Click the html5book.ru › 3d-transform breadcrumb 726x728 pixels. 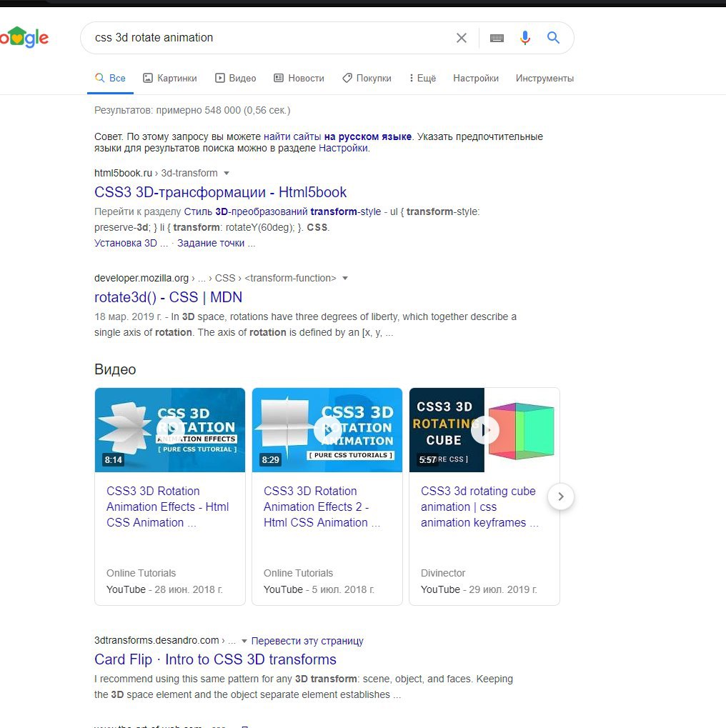pyautogui.click(x=156, y=173)
